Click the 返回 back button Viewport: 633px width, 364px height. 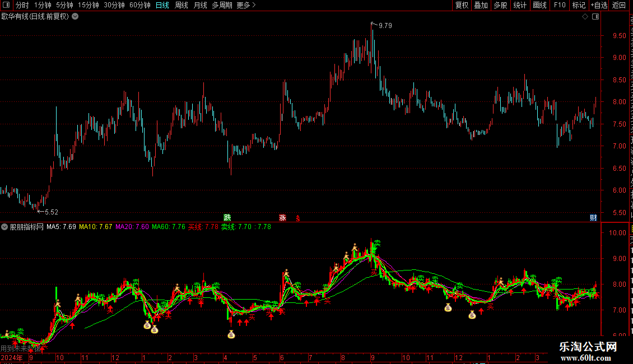coord(619,5)
